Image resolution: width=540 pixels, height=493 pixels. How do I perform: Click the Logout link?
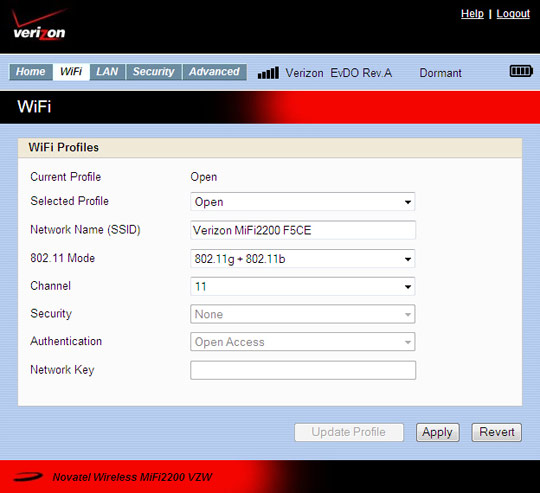point(513,13)
